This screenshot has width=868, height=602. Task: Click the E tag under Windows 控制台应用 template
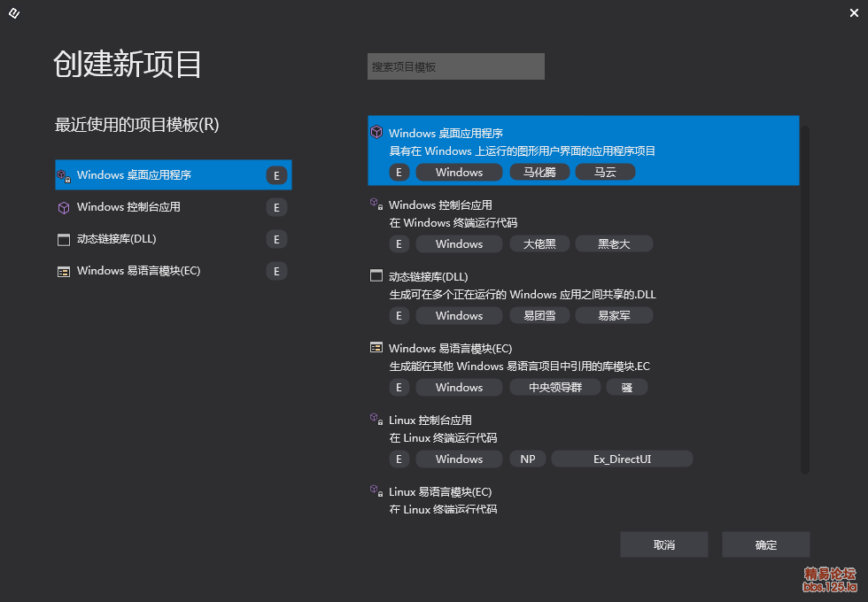tap(399, 244)
